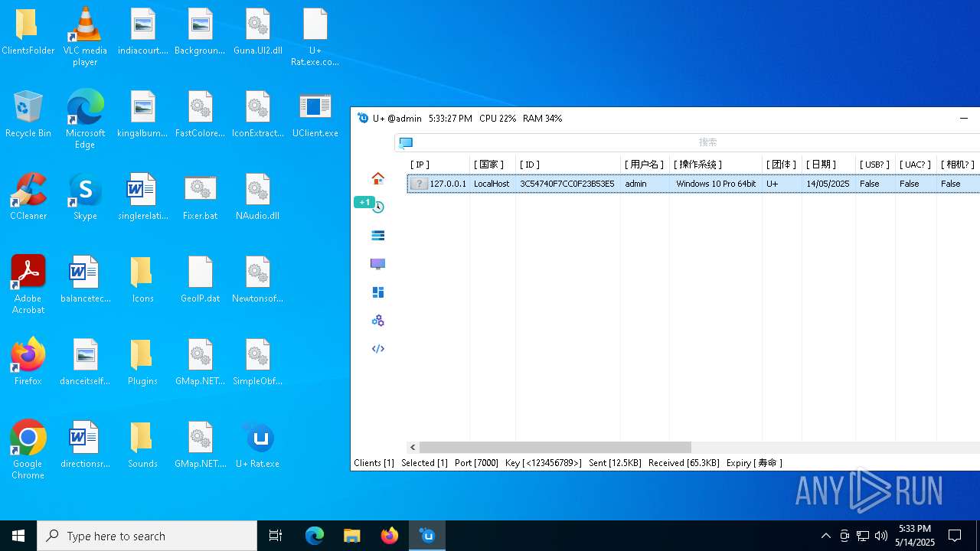Select the Plugins desktop folder

(142, 363)
